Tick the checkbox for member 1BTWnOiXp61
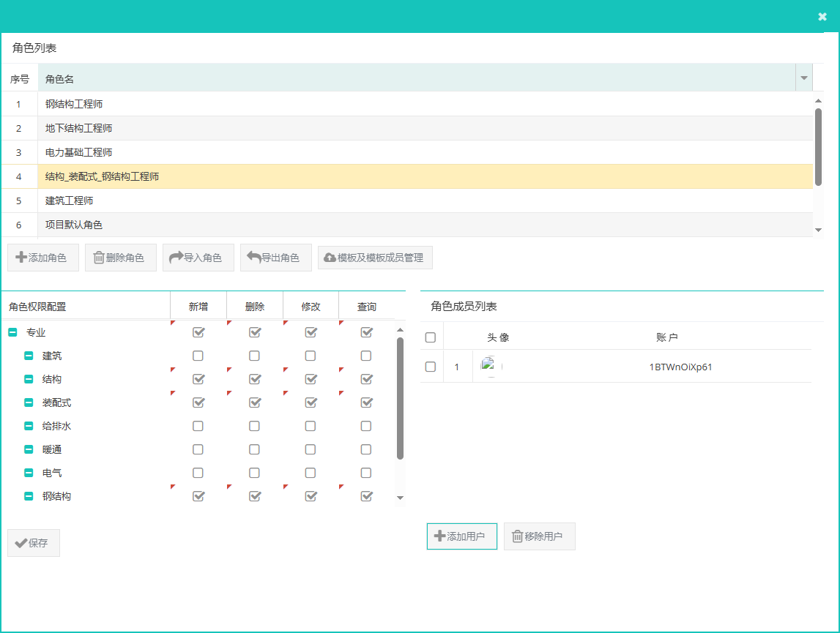The image size is (840, 633). [431, 367]
